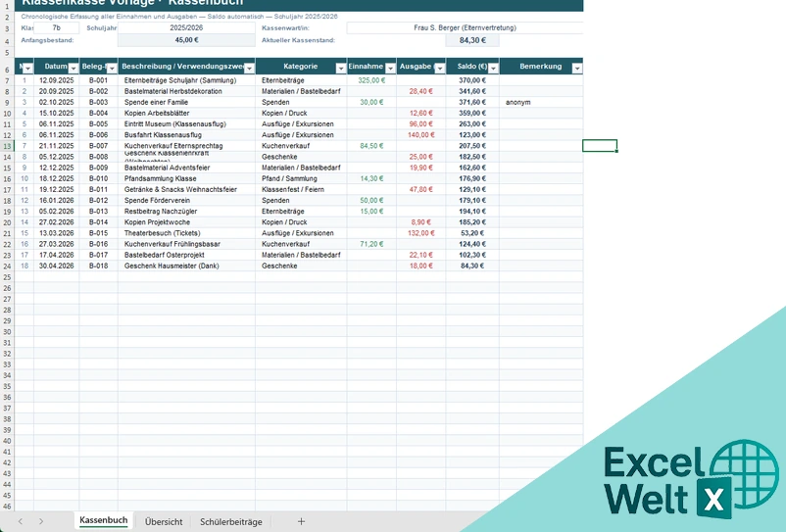
Task: Open the Ausgabe column filter dropdown
Action: pyautogui.click(x=440, y=69)
